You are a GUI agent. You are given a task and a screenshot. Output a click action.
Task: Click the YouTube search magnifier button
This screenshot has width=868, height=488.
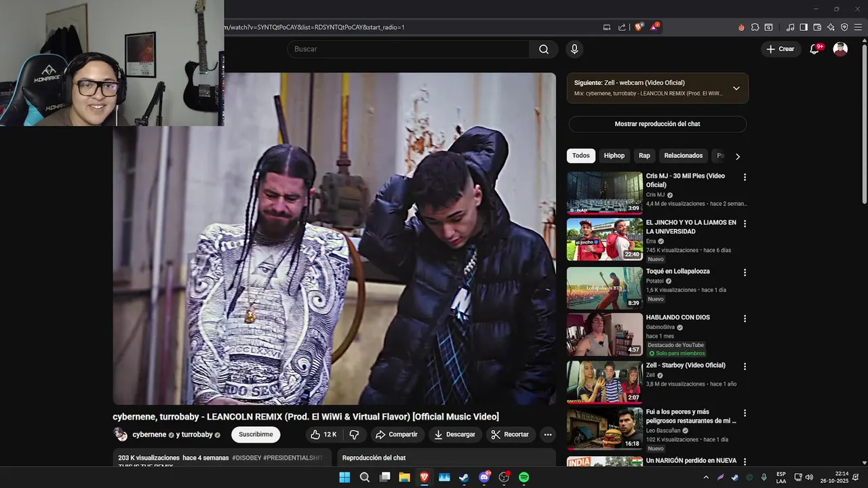[544, 49]
